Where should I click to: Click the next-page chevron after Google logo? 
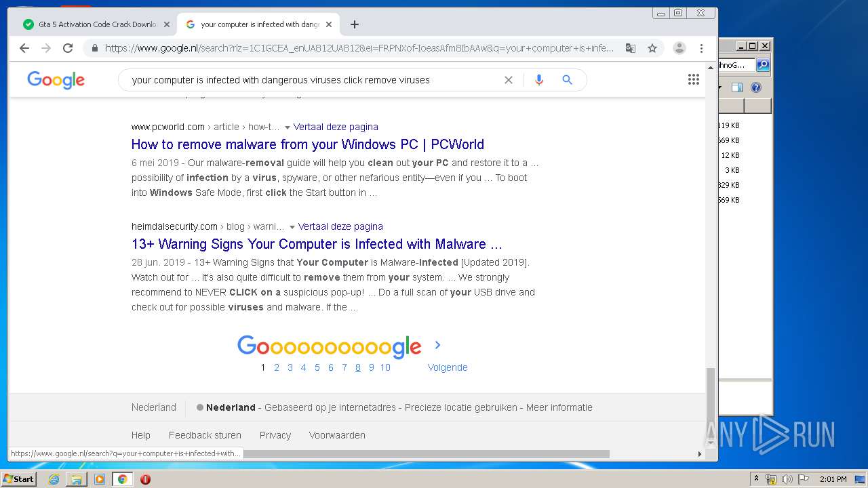click(437, 345)
